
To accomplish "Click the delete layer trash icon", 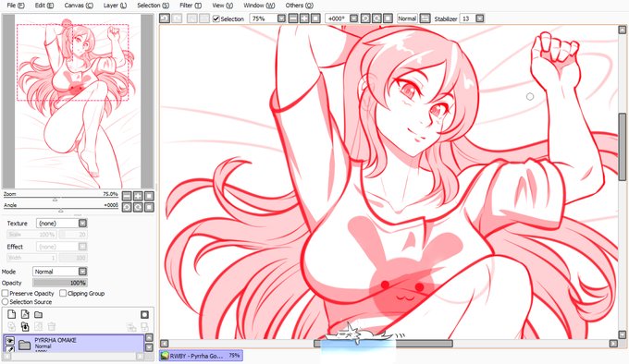I will (52, 326).
